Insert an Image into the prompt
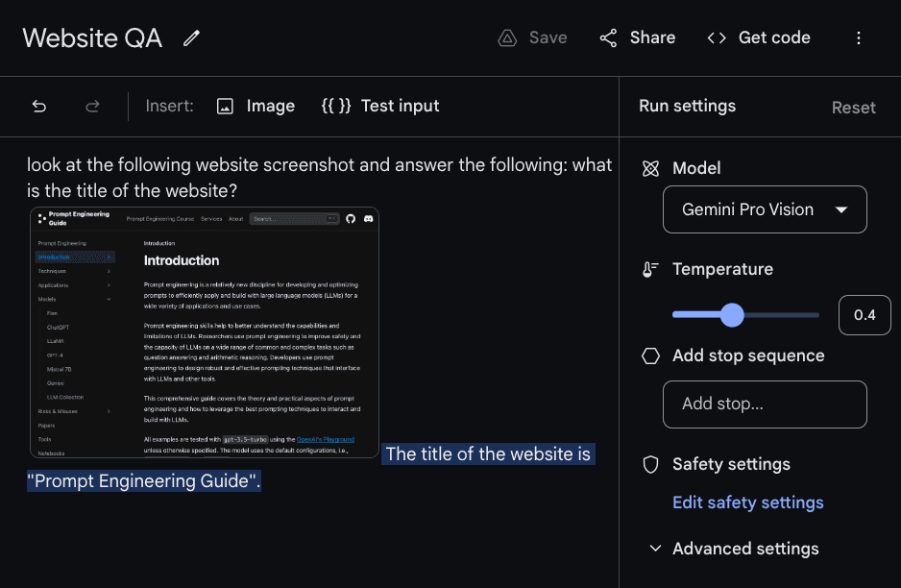Screen dimensions: 901x588 [x=256, y=106]
